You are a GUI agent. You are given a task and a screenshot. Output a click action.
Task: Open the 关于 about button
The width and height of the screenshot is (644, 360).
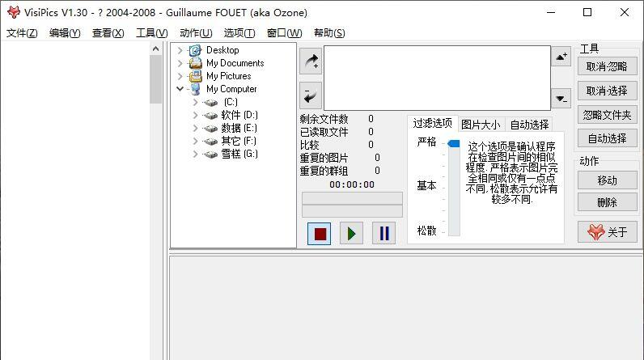click(607, 232)
